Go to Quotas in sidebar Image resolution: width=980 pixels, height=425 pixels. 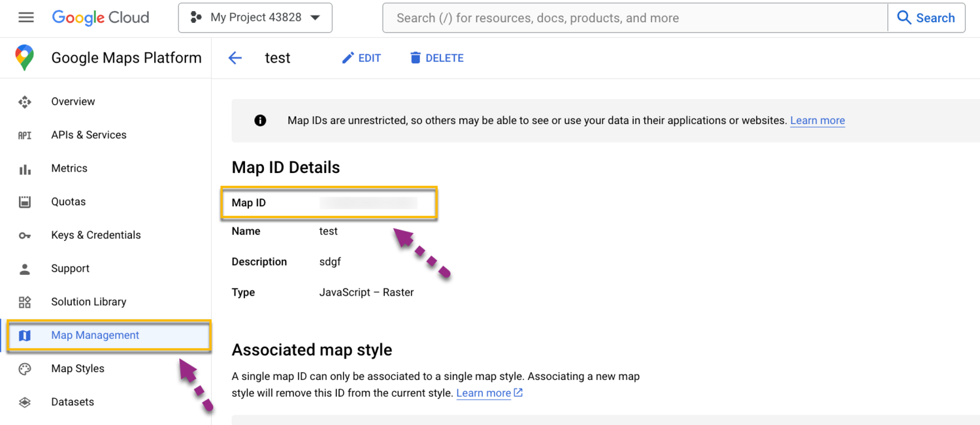coord(69,202)
